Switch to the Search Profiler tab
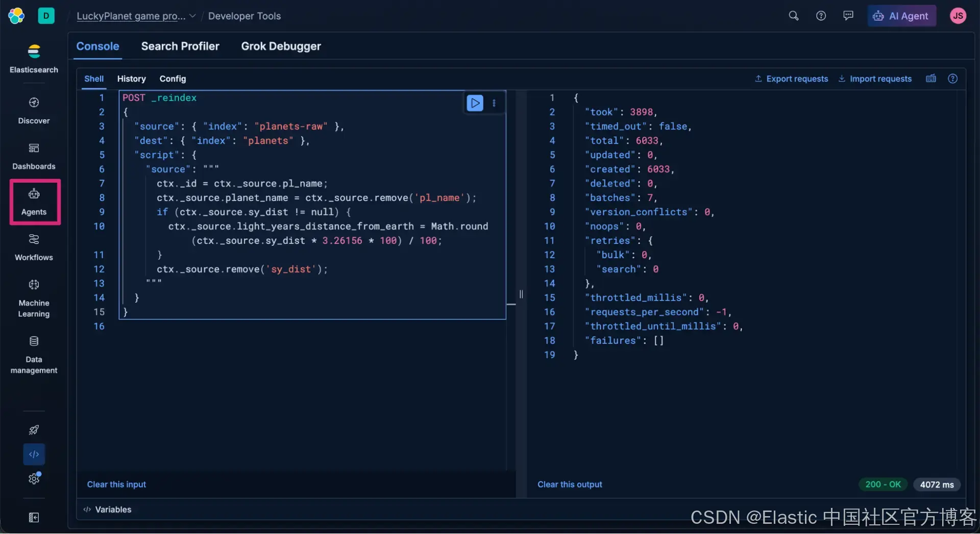Viewport: 980px width, 534px height. 180,46
